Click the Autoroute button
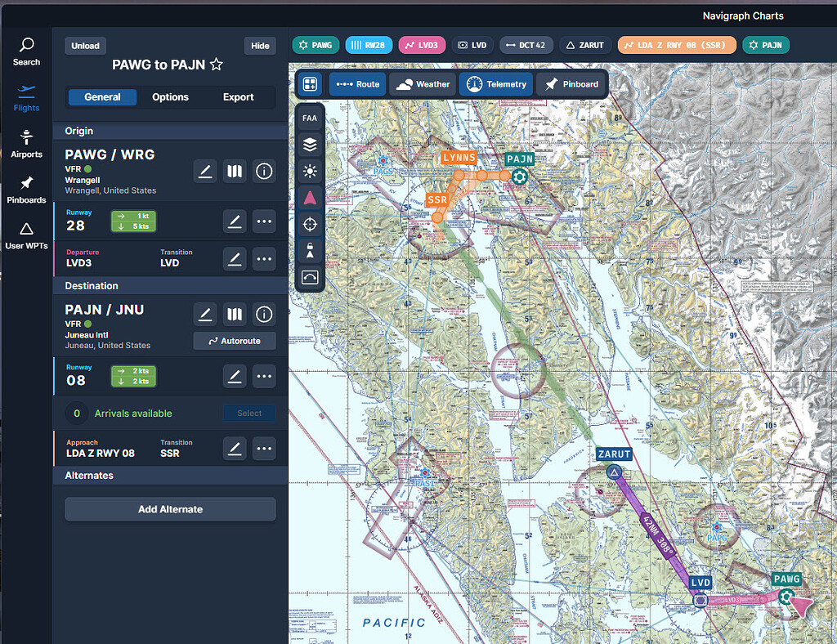This screenshot has height=644, width=837. (235, 341)
